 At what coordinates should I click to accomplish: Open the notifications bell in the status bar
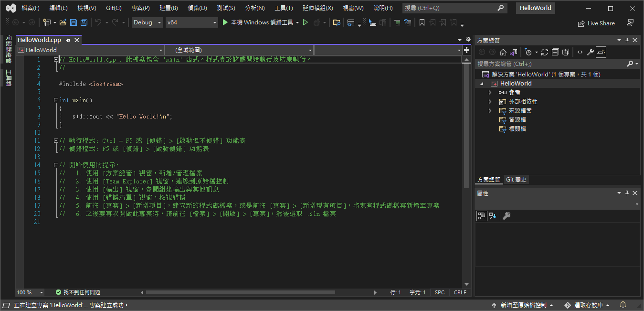(x=623, y=305)
